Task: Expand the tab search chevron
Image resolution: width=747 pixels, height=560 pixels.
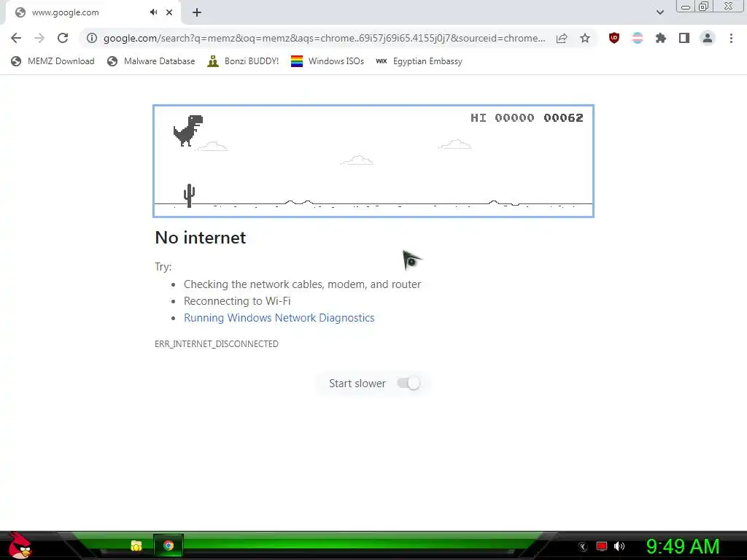Action: pyautogui.click(x=659, y=12)
